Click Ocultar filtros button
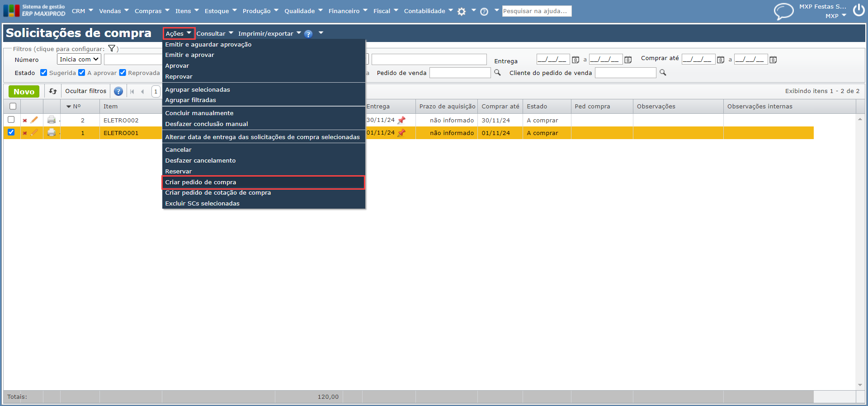 tap(86, 91)
